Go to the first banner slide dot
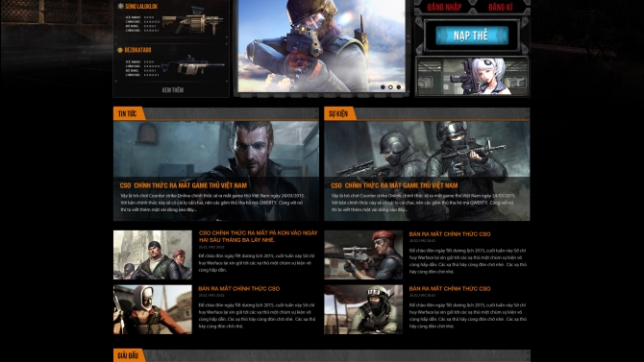Image resolution: width=644 pixels, height=362 pixels. tap(383, 87)
